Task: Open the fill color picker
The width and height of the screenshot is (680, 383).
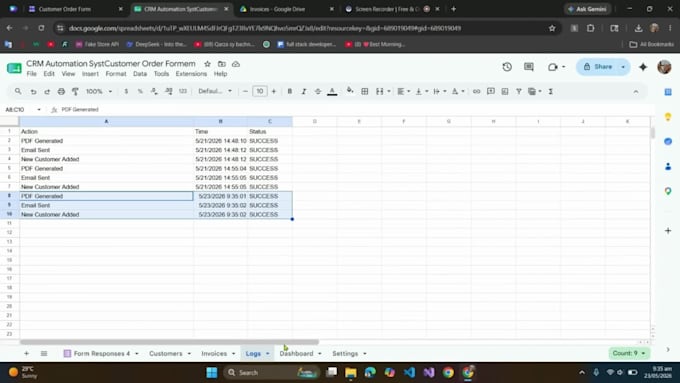Action: [x=350, y=91]
